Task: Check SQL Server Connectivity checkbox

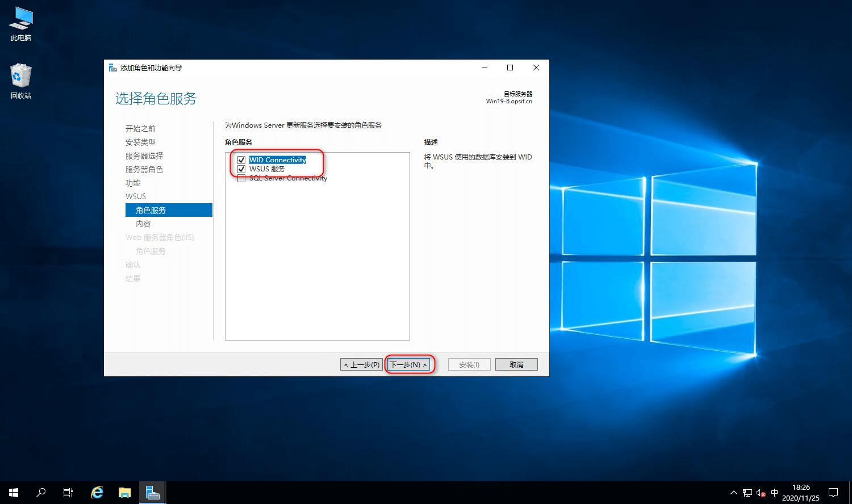Action: (x=241, y=178)
